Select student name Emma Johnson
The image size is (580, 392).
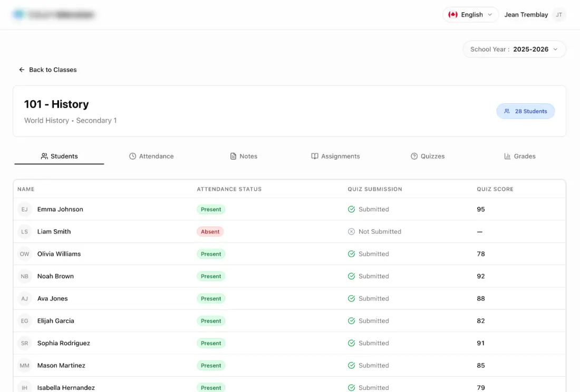[x=60, y=210]
